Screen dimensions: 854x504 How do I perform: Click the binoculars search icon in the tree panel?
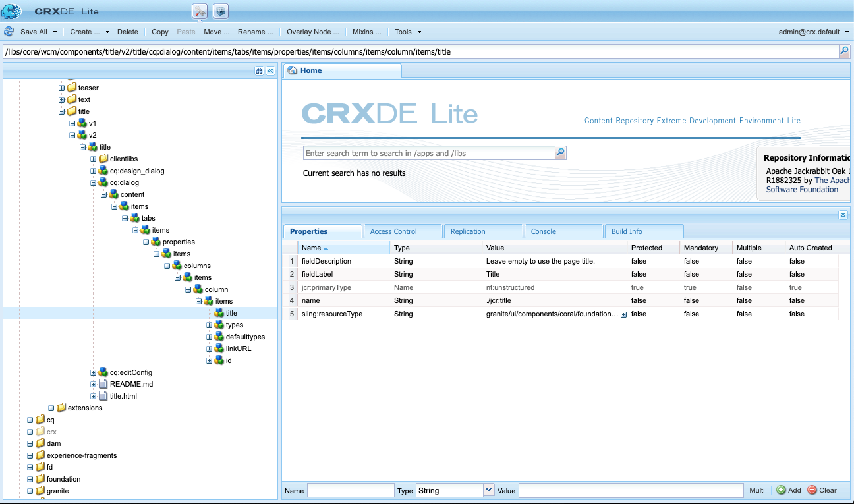coord(260,71)
